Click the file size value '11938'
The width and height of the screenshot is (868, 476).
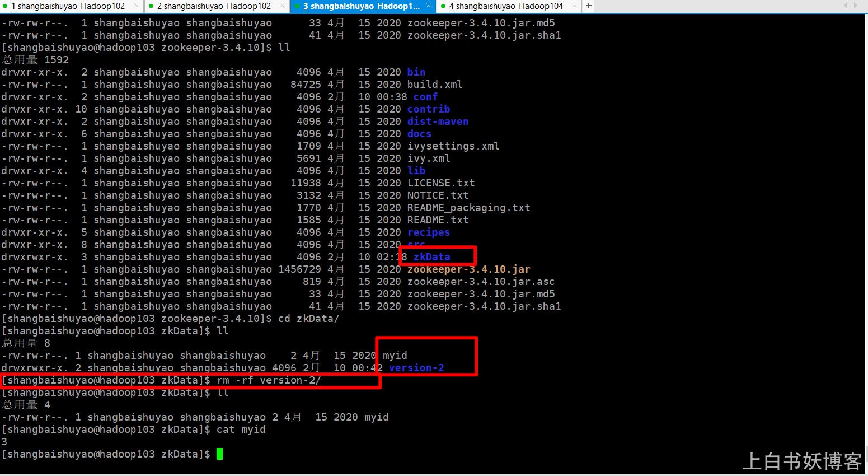pyautogui.click(x=306, y=183)
